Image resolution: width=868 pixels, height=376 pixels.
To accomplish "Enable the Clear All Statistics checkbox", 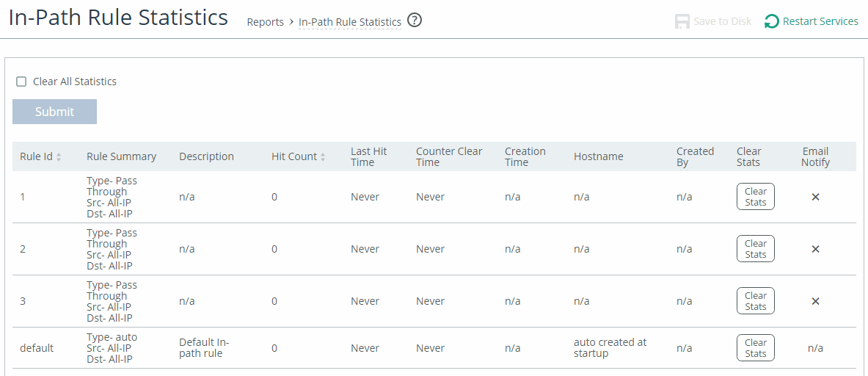I will pos(21,82).
